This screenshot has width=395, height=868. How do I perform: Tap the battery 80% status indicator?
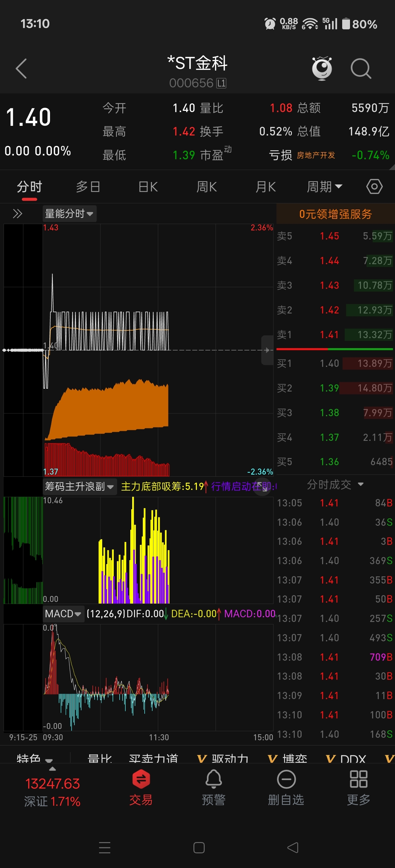360,24
